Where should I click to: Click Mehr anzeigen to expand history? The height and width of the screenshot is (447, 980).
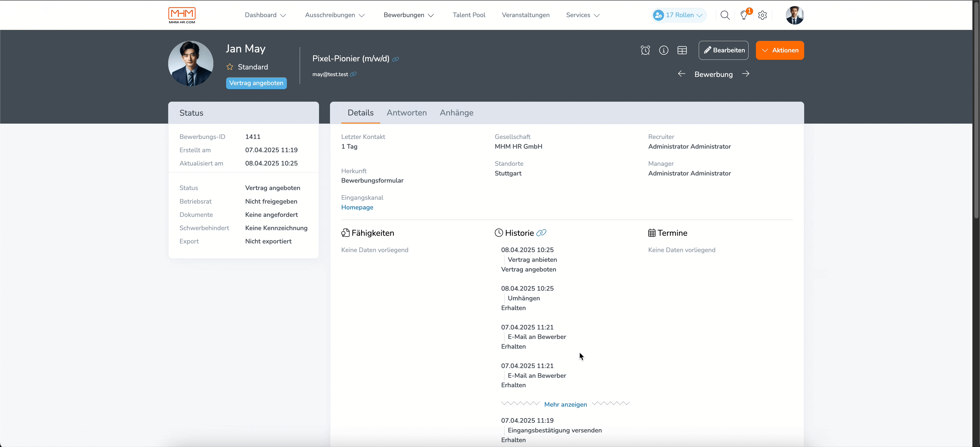[565, 404]
